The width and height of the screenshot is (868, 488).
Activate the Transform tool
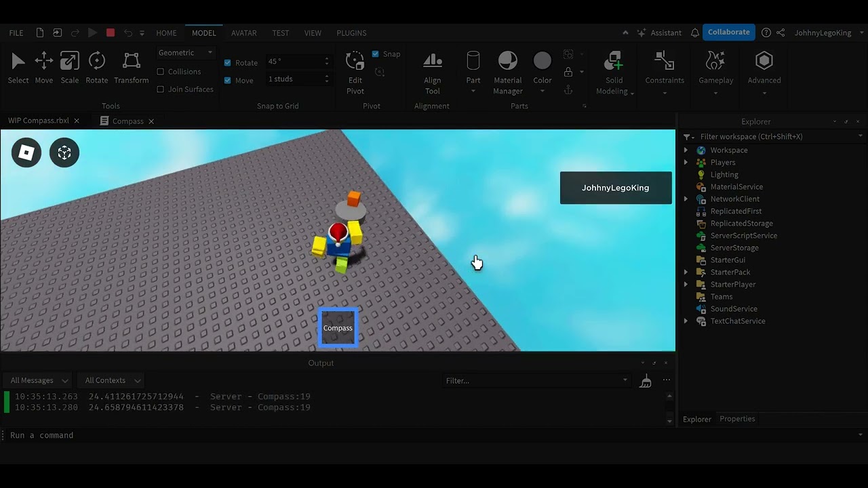[132, 68]
